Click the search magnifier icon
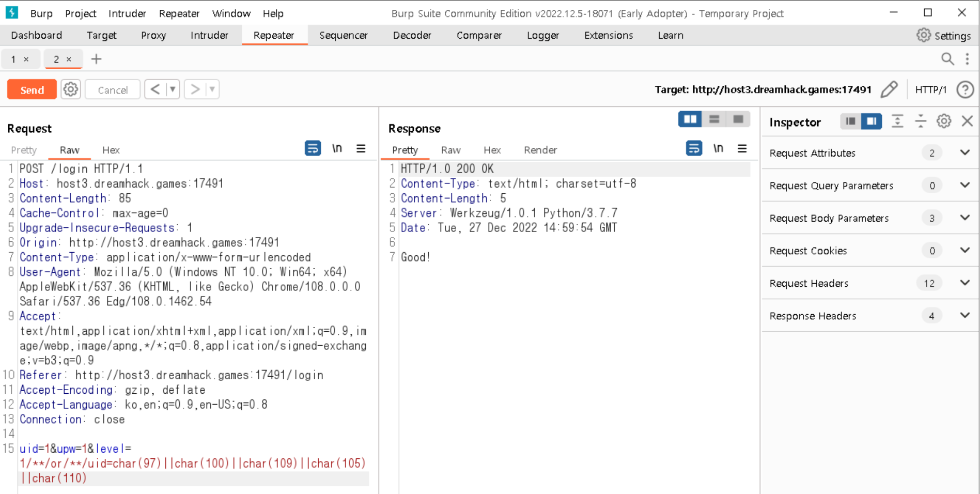Screen dimensions: 980x494 pos(947,59)
